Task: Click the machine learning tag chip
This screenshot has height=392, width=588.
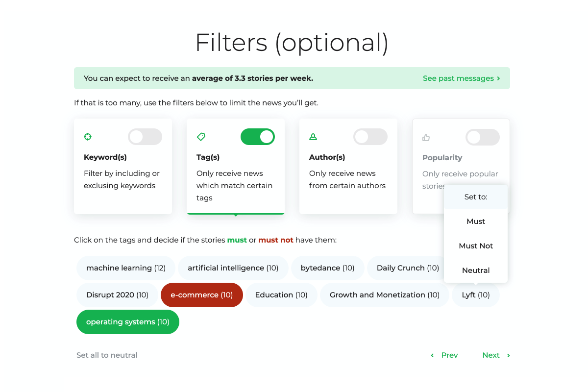Action: coord(126,268)
